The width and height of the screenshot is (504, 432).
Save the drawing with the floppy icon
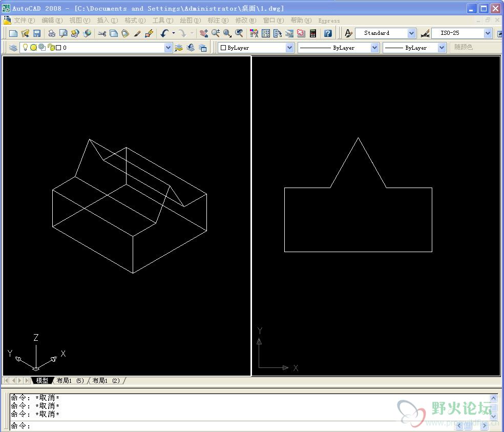coord(37,33)
